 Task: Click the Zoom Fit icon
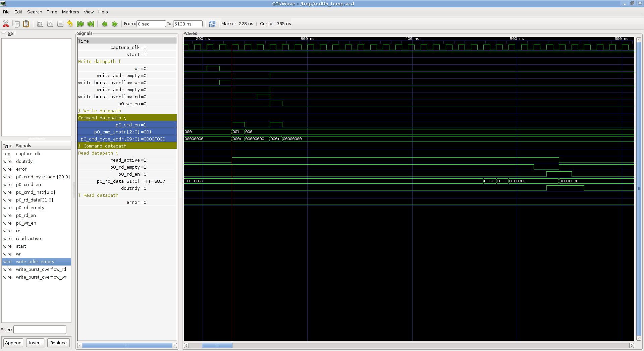pyautogui.click(x=40, y=24)
